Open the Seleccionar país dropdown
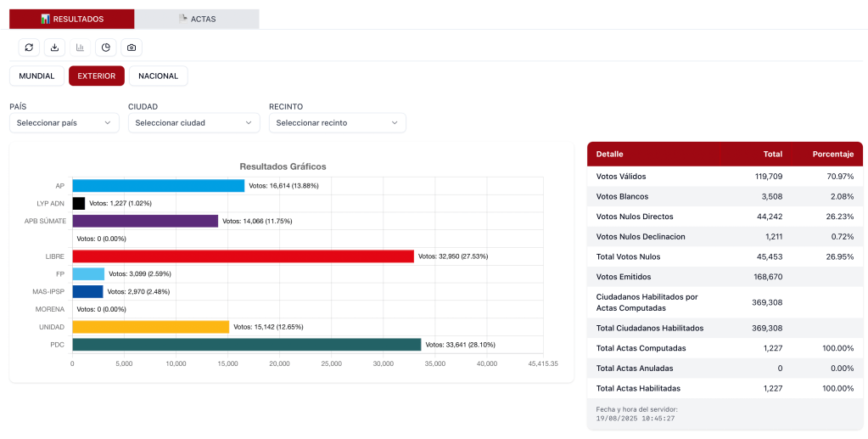This screenshot has width=868, height=439. [x=64, y=123]
